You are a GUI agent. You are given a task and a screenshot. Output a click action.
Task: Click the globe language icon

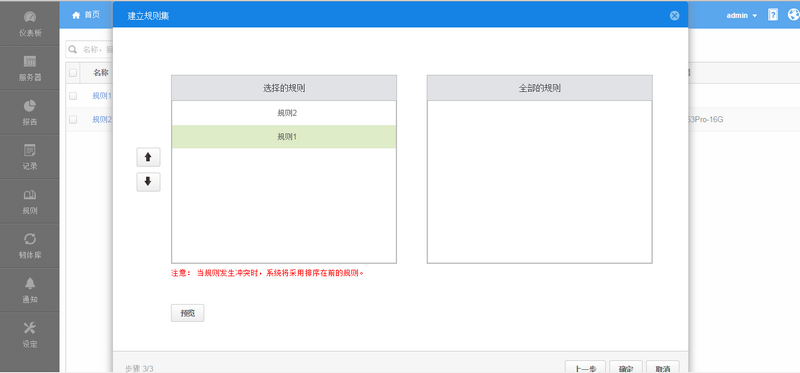pyautogui.click(x=794, y=15)
